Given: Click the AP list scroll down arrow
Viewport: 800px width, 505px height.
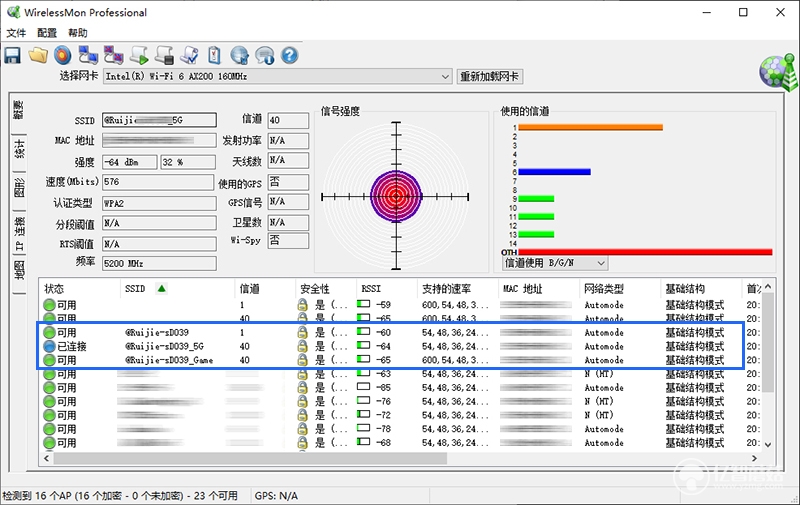Looking at the screenshot, I should pos(768,444).
